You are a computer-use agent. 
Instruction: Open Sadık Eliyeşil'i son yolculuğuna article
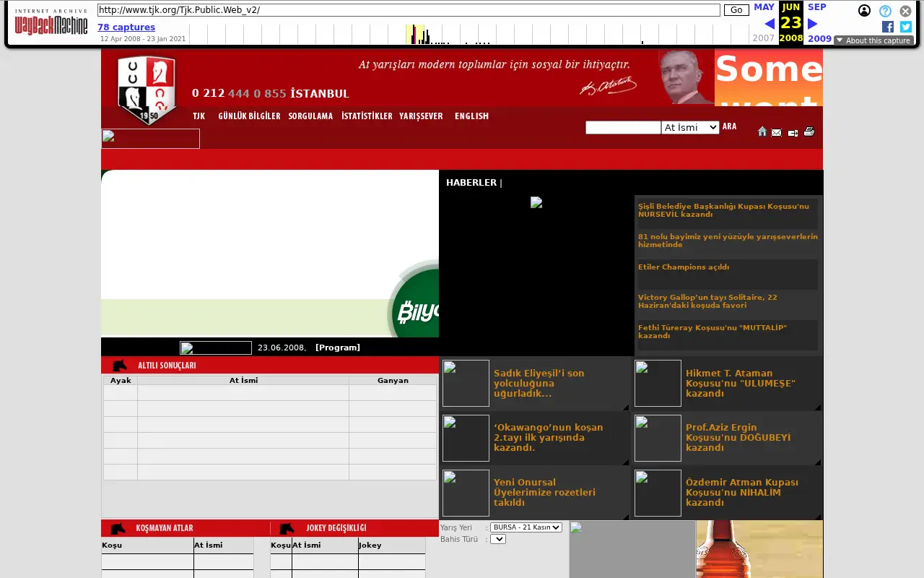pos(539,384)
